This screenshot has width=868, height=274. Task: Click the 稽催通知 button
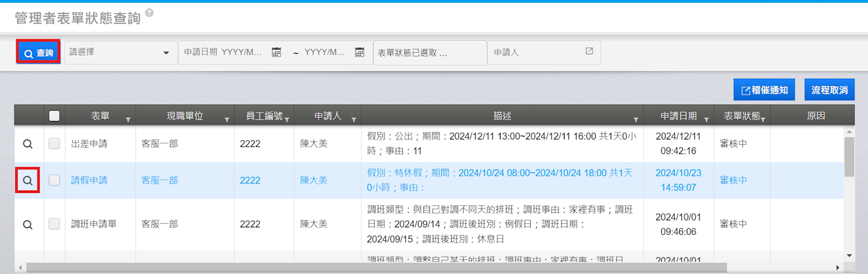click(x=764, y=90)
